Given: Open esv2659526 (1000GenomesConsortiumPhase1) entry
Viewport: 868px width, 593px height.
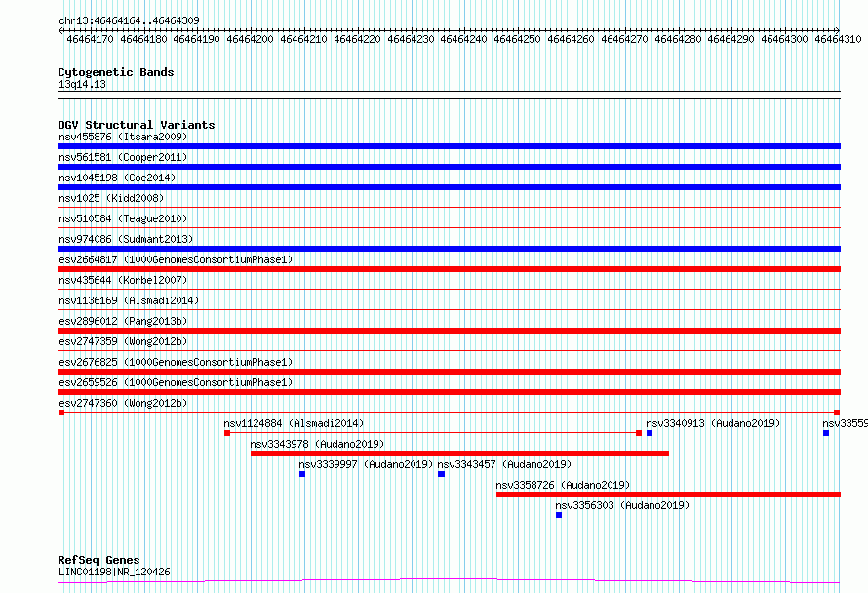Looking at the screenshot, I should 176,382.
